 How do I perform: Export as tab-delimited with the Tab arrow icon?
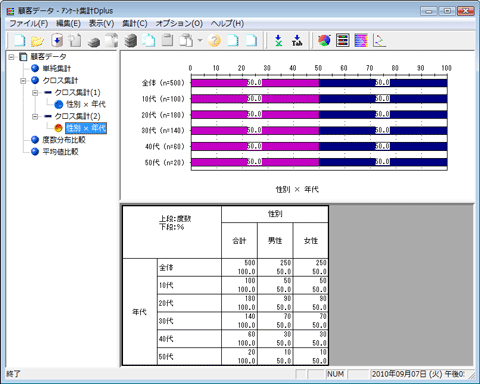click(297, 41)
